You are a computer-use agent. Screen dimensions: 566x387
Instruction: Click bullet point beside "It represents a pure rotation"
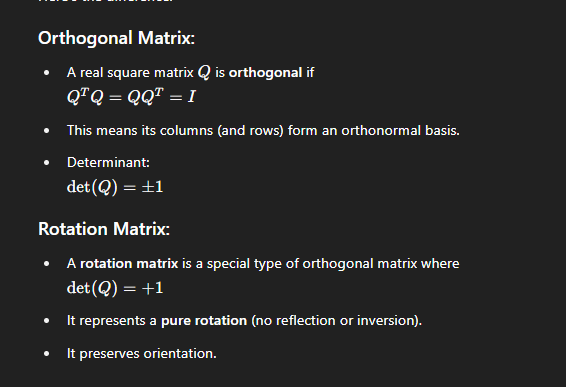[x=46, y=321]
